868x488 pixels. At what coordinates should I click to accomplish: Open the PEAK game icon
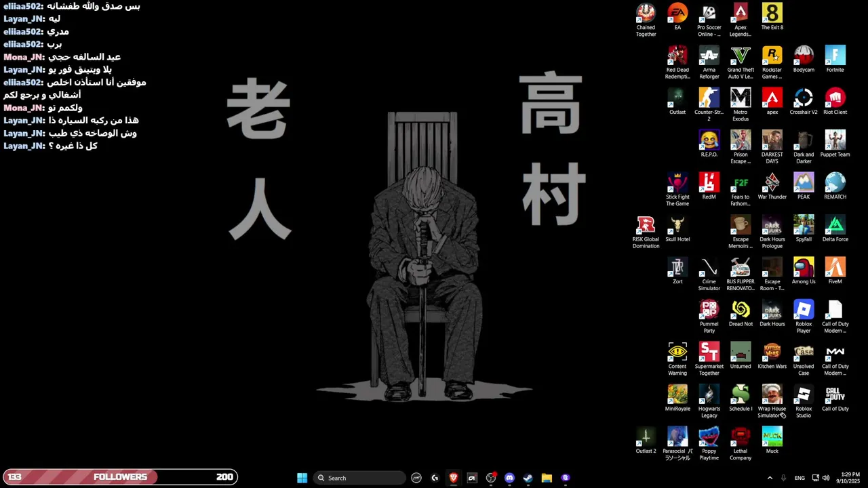(804, 186)
